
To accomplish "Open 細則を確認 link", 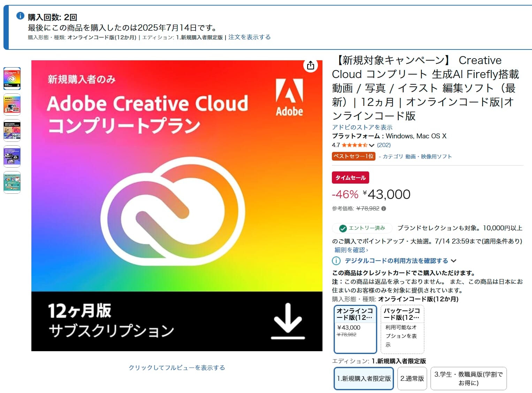I will click(351, 250).
